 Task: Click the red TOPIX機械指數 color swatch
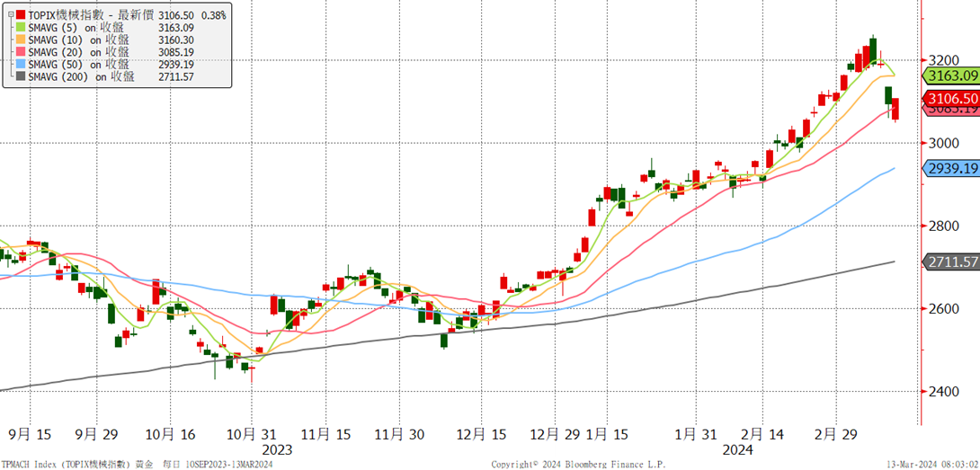[22, 13]
